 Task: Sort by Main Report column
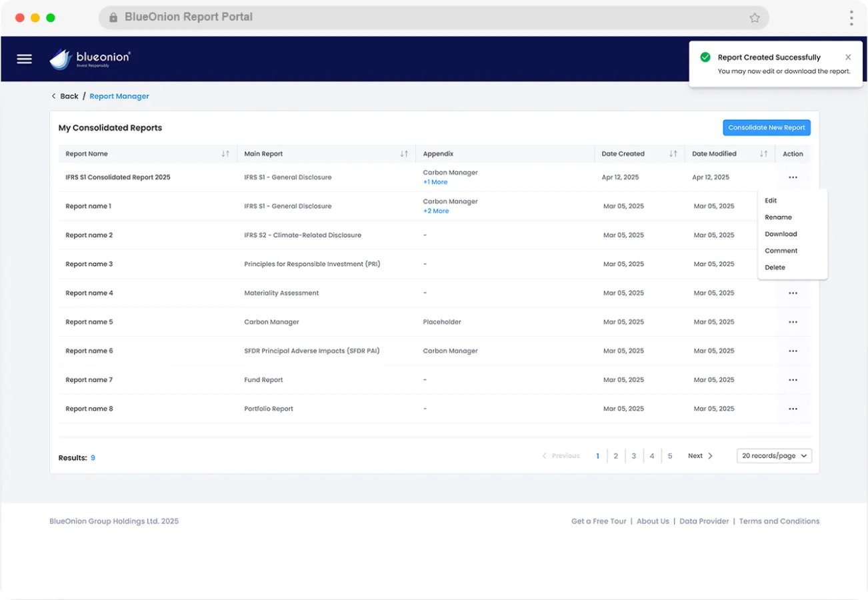(404, 154)
